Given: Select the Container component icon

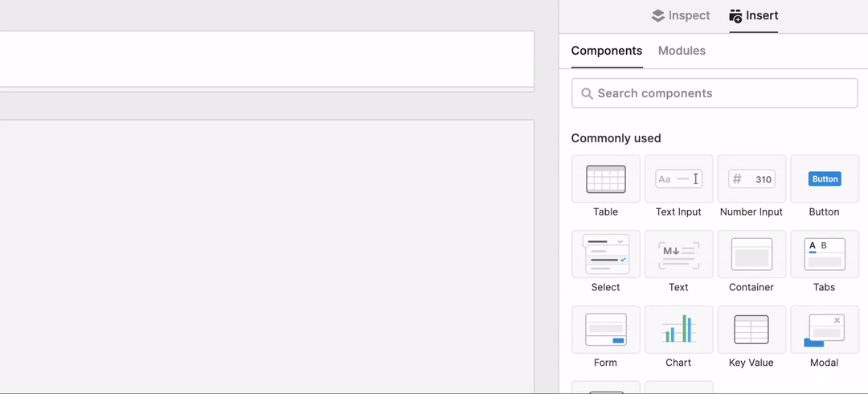Looking at the screenshot, I should click(x=751, y=254).
